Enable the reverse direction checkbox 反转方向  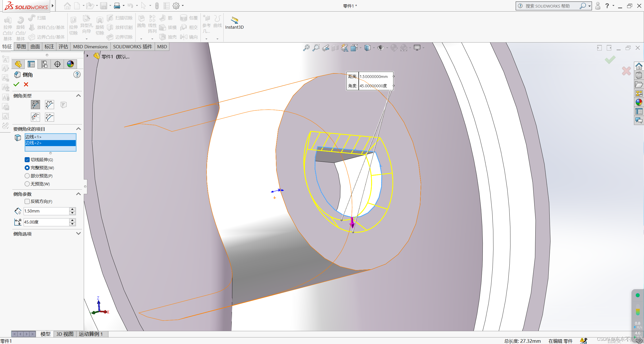[27, 201]
